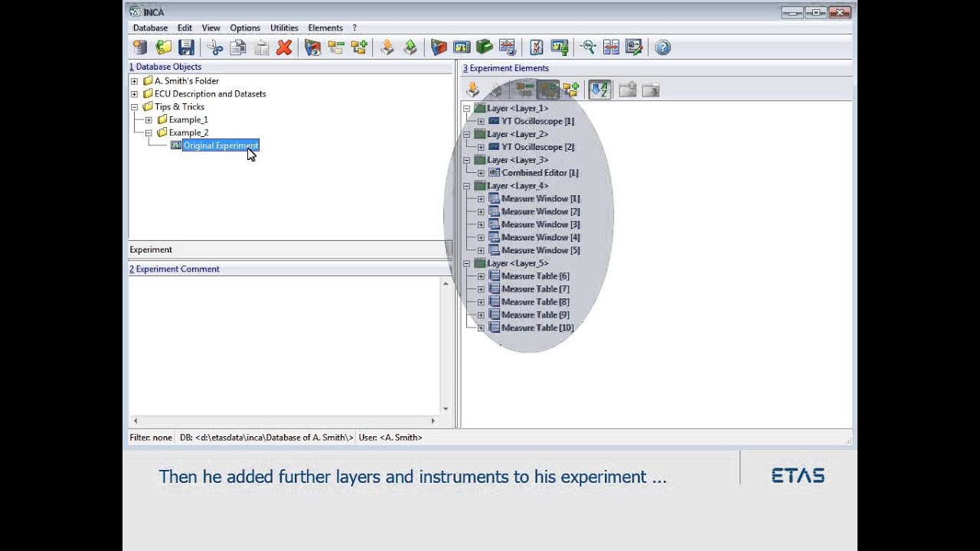This screenshot has height=551, width=980.
Task: Click the side-by-side compare icon in toolbar
Action: pyautogui.click(x=611, y=47)
